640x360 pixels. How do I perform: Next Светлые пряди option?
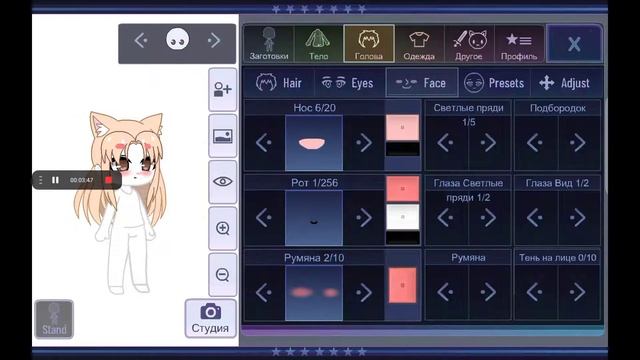[x=489, y=143]
